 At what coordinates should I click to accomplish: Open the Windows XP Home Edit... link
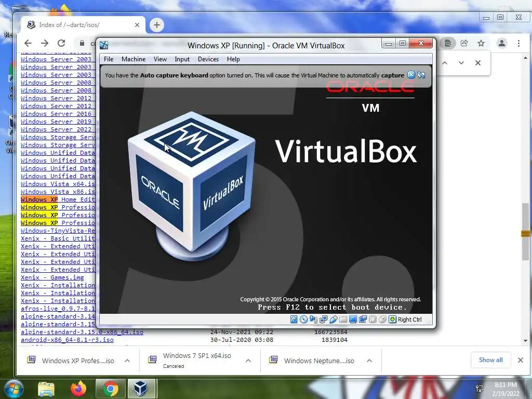[58, 199]
